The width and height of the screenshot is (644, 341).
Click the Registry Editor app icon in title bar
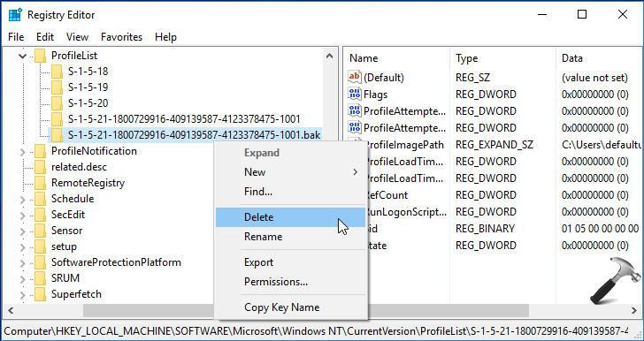coord(15,15)
